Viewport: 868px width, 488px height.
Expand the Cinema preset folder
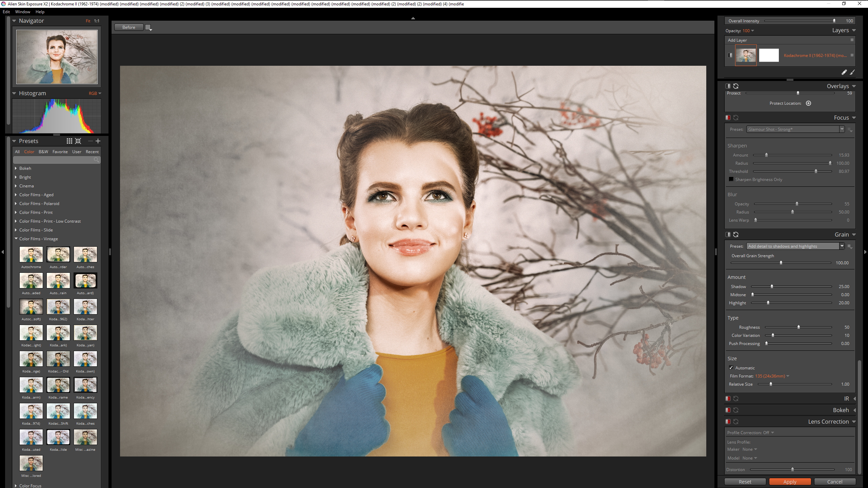[16, 186]
